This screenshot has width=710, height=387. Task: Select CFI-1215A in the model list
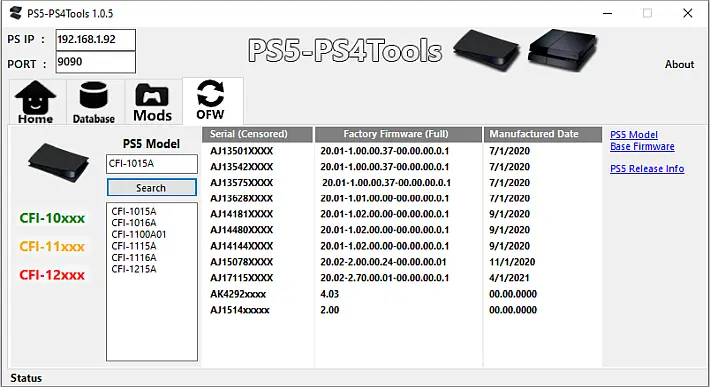click(x=134, y=269)
